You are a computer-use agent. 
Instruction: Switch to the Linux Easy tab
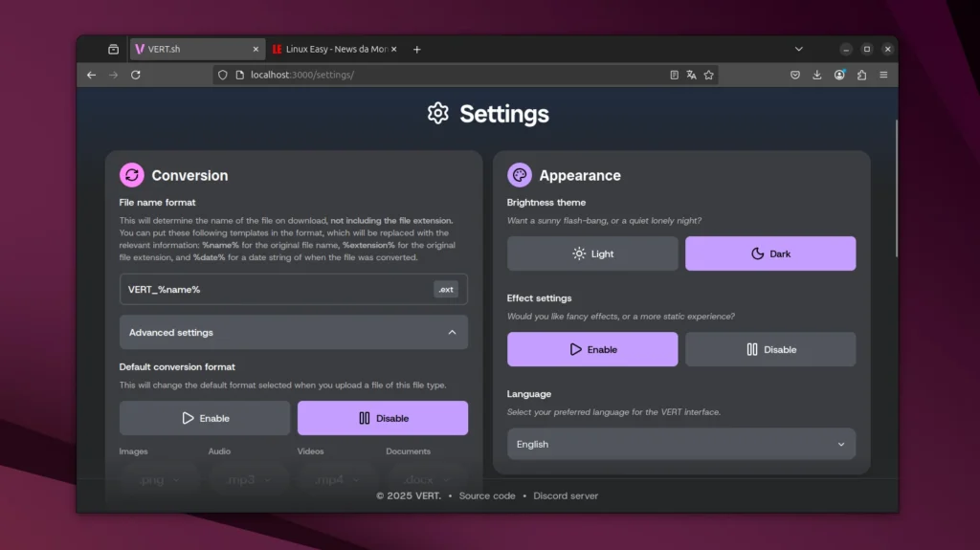pyautogui.click(x=335, y=49)
